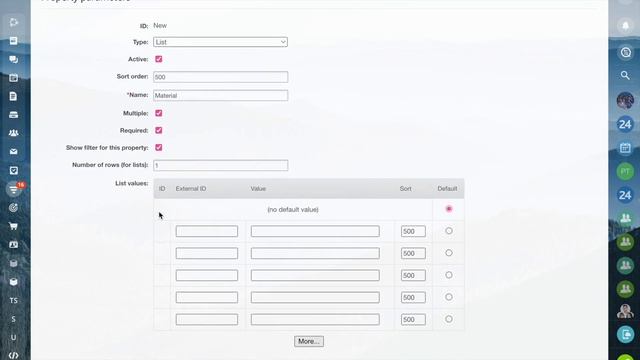Click the search magnifier in right panel
The height and width of the screenshot is (360, 640).
[x=625, y=76]
